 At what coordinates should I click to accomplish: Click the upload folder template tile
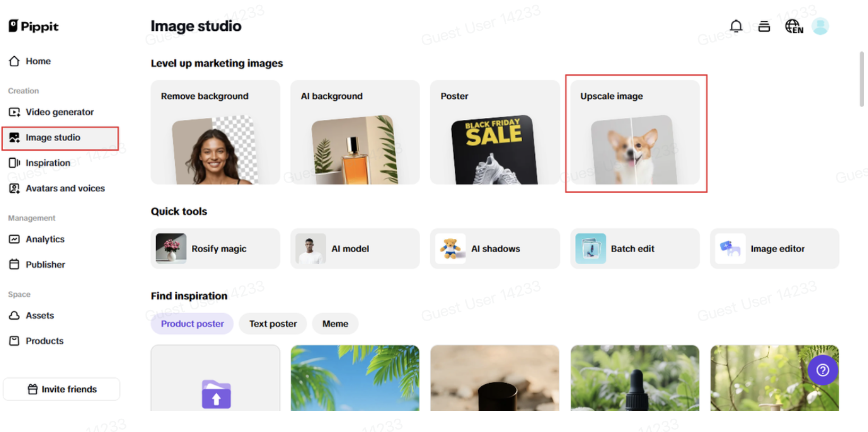tap(215, 378)
